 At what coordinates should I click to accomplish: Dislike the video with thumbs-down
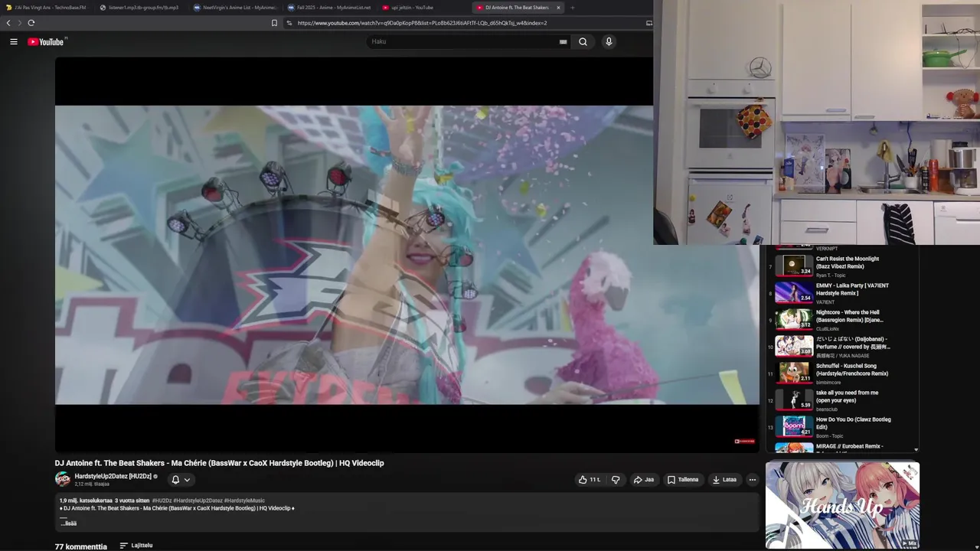616,480
